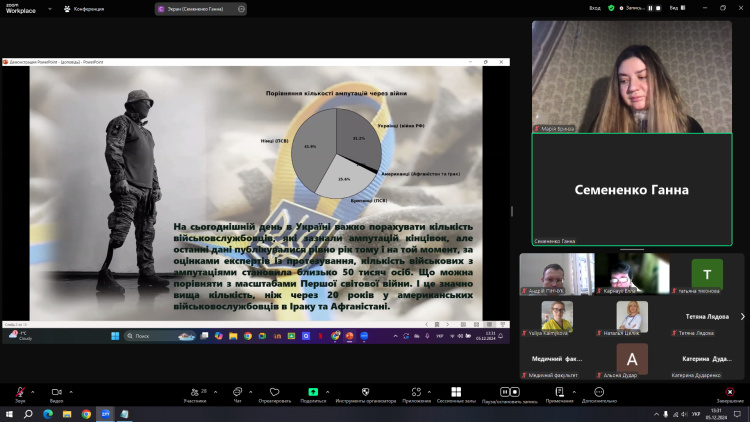The height and width of the screenshot is (422, 750).
Task: Click the red End meeting (Завершение) button
Action: coord(729,392)
